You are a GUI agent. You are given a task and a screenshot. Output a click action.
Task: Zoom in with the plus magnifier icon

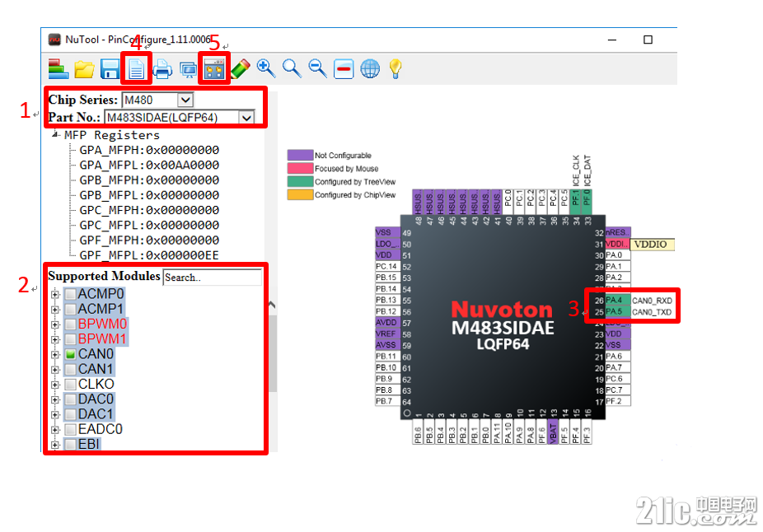(266, 68)
